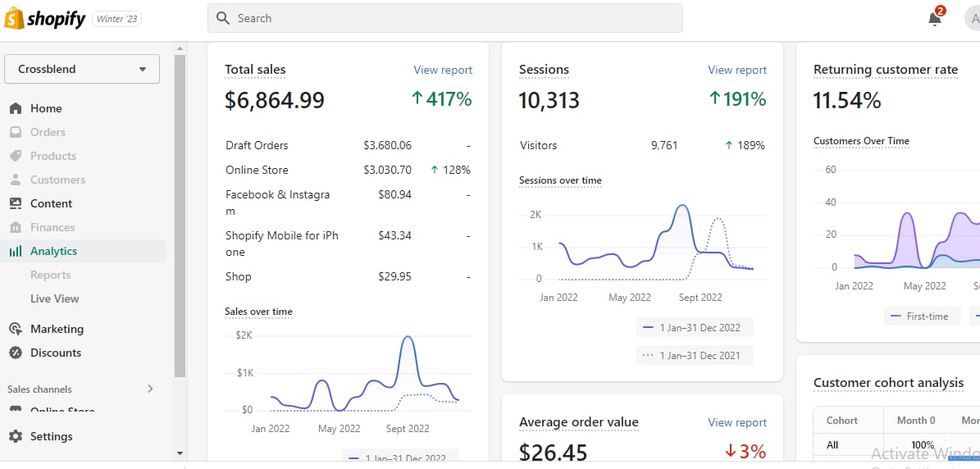Toggle First-time customers legend
This screenshot has height=469, width=980.
pos(922,316)
